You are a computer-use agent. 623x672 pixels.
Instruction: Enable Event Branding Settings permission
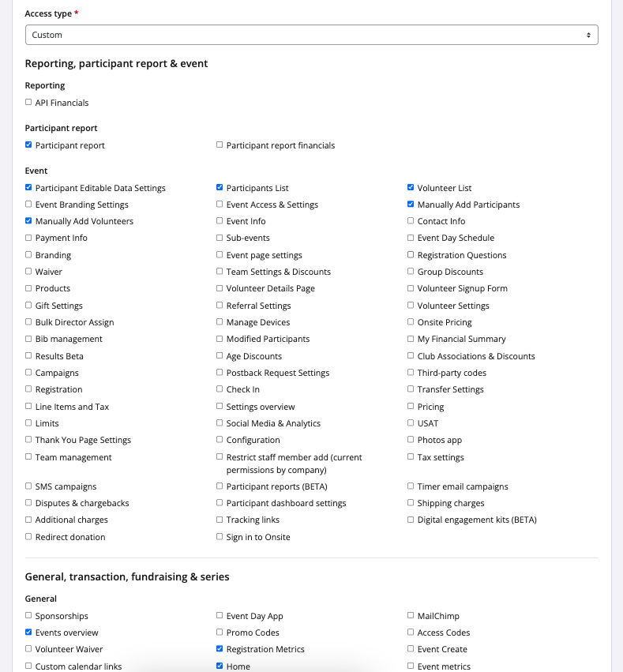[28, 205]
